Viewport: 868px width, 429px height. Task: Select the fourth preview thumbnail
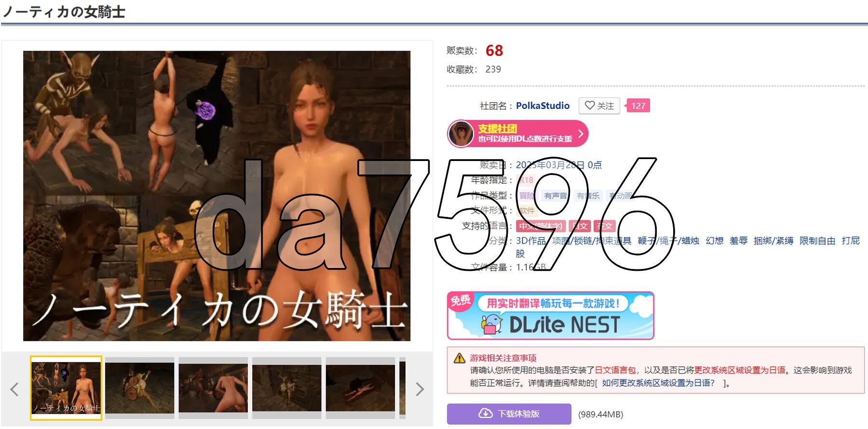(286, 388)
